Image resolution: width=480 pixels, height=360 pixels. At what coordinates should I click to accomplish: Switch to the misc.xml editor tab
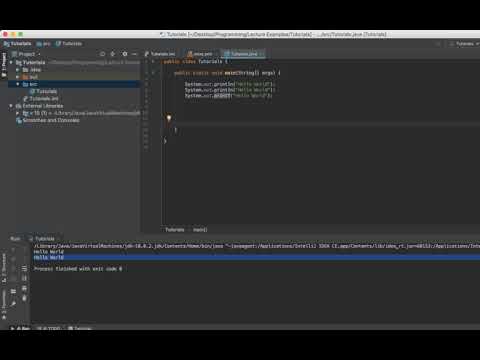[200, 54]
